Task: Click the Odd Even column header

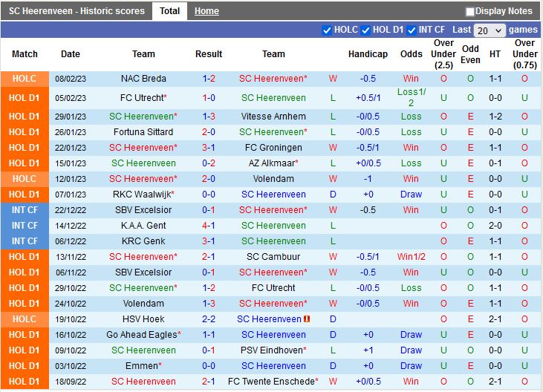Action: click(x=470, y=54)
